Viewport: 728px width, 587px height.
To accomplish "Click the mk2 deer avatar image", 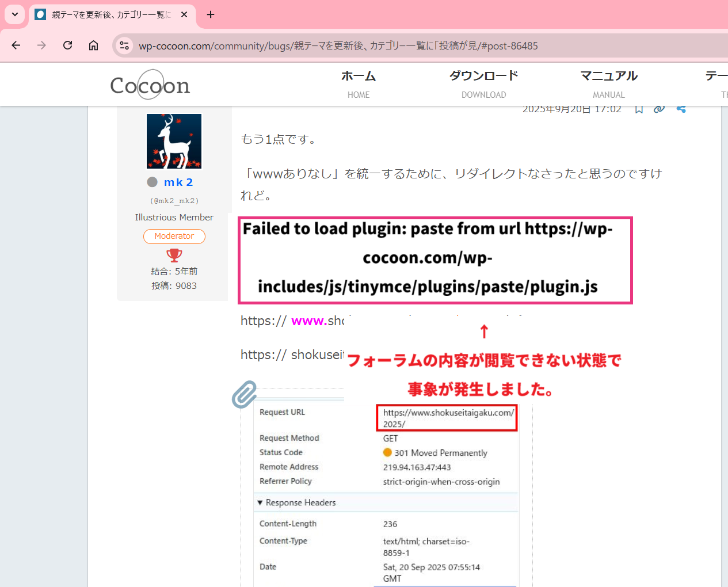I will (x=174, y=141).
